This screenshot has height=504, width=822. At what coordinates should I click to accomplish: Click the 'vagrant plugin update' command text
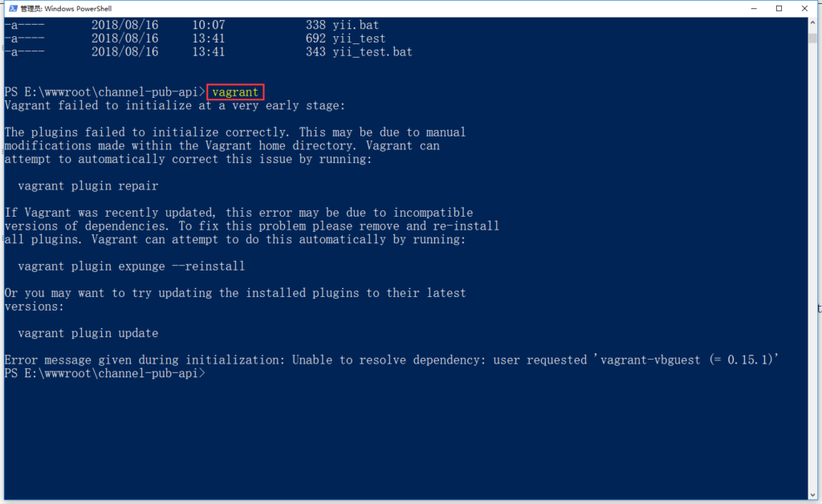pyautogui.click(x=87, y=332)
